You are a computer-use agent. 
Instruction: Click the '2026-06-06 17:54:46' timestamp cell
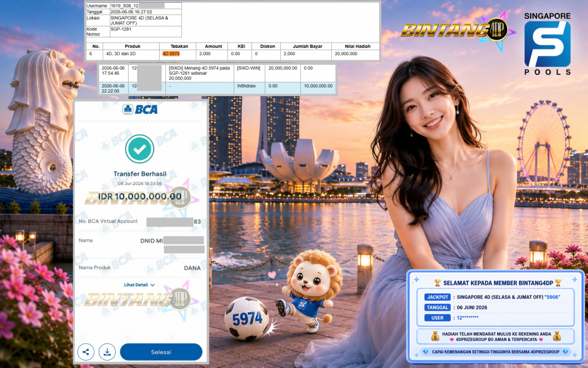click(113, 71)
